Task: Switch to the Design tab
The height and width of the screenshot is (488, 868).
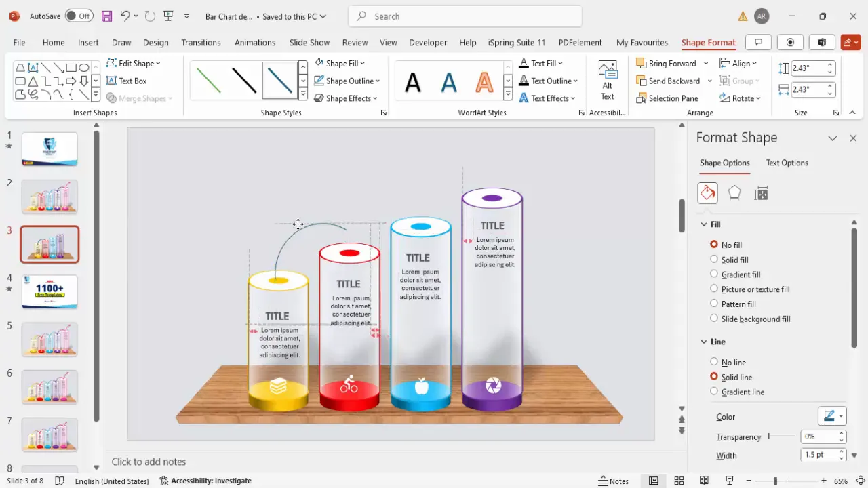Action: pyautogui.click(x=155, y=42)
